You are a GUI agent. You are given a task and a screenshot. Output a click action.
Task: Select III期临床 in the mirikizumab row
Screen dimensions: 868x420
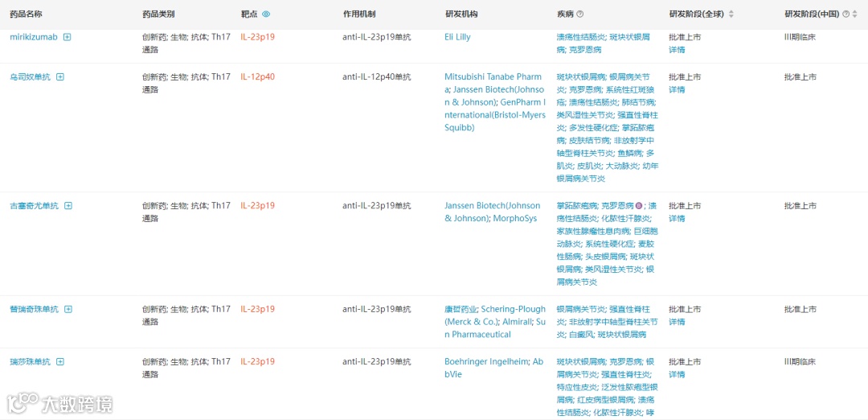pos(800,37)
